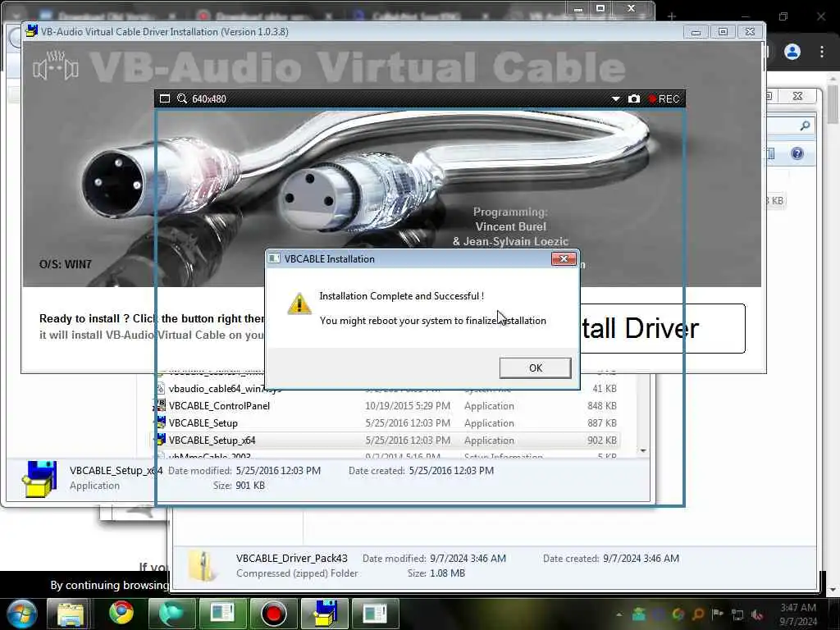840x630 pixels.
Task: Click the VB-Audio speaker logo in banner
Action: (56, 66)
